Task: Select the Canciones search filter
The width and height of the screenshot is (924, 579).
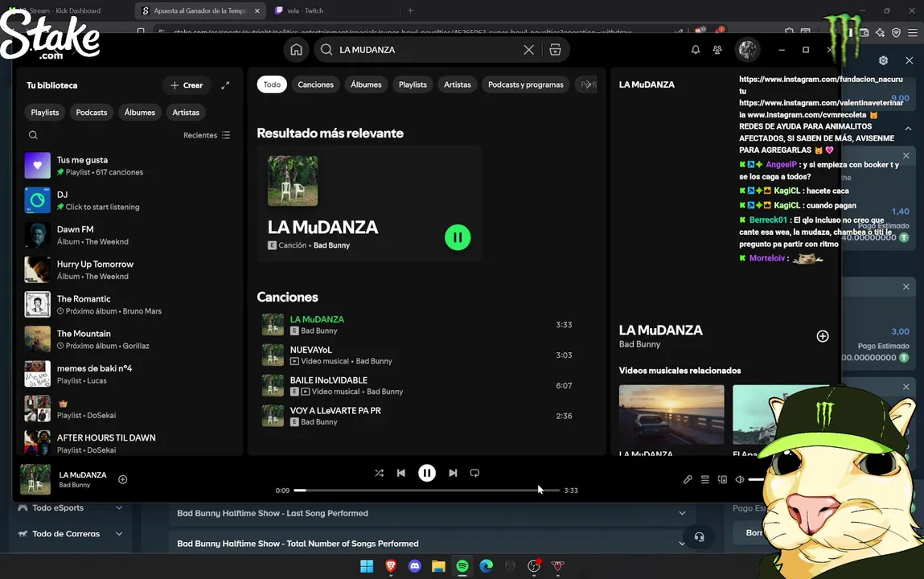Action: click(315, 84)
